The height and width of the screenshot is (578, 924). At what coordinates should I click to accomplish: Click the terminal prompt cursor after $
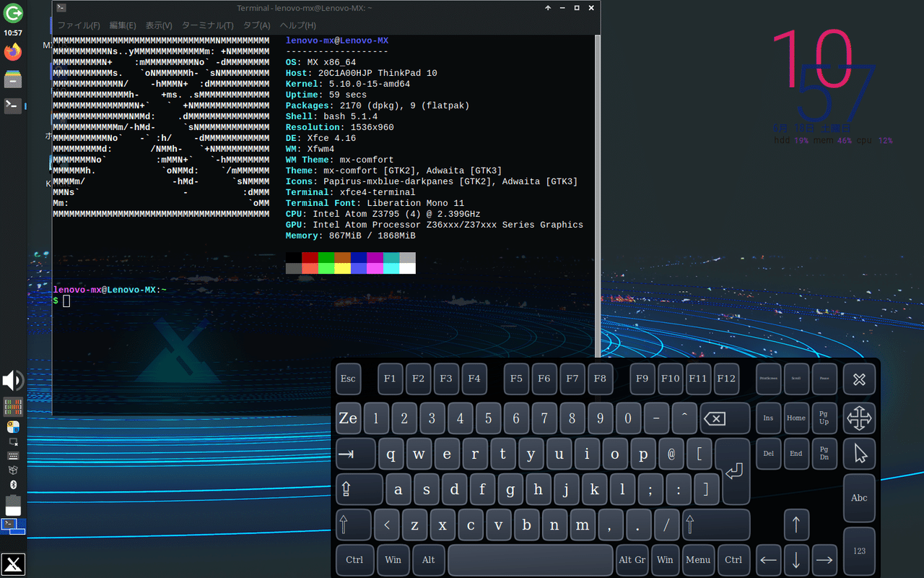pyautogui.click(x=66, y=301)
